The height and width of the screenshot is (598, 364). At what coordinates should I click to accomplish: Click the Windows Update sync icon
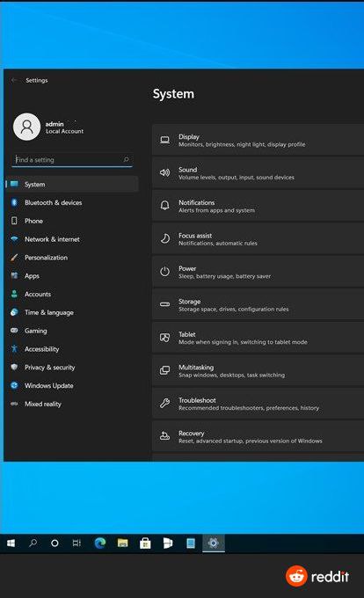point(14,385)
